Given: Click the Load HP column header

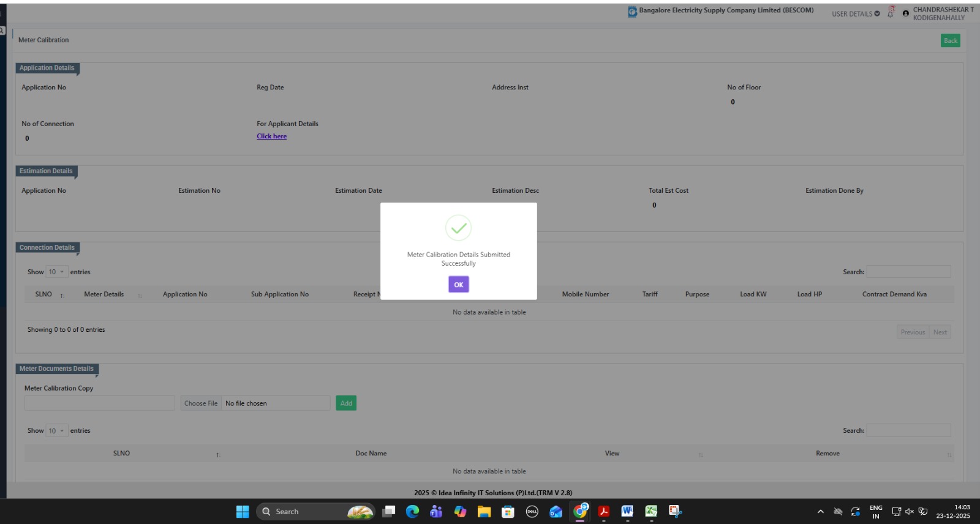Looking at the screenshot, I should click(x=810, y=294).
